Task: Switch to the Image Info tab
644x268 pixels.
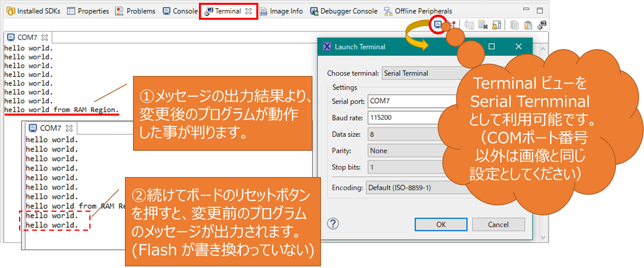Action: (x=281, y=11)
